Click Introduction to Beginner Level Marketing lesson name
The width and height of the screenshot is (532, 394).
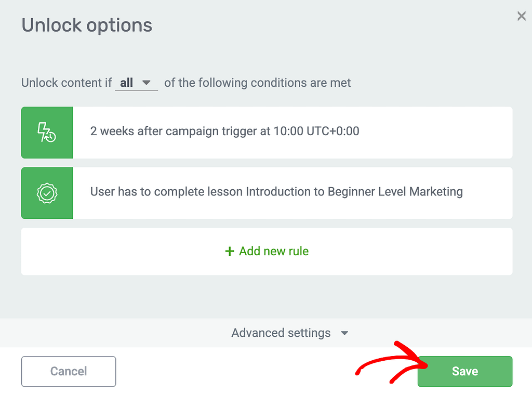[354, 192]
